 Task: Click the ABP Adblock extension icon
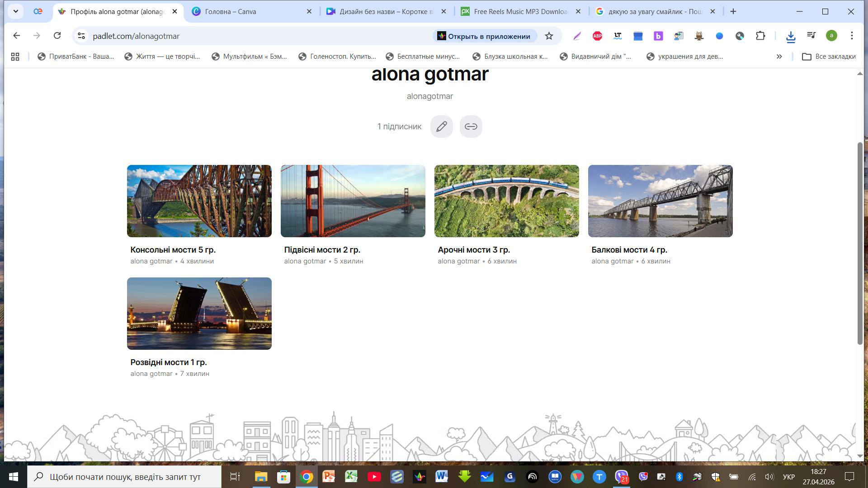[597, 36]
